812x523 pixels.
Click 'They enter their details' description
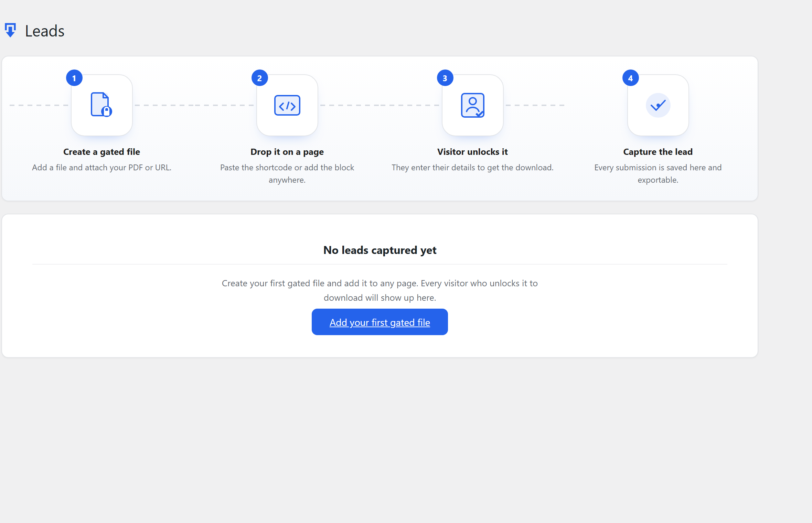(472, 168)
